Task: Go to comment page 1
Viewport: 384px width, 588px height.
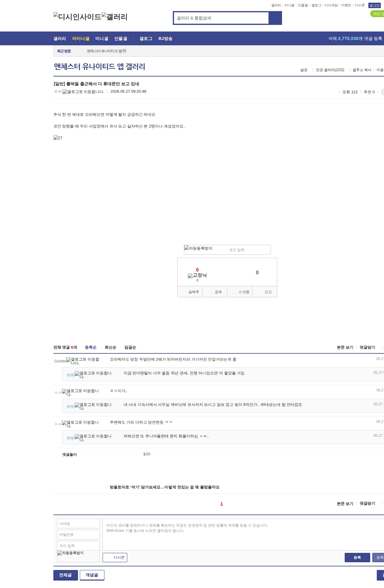Action: (x=222, y=504)
